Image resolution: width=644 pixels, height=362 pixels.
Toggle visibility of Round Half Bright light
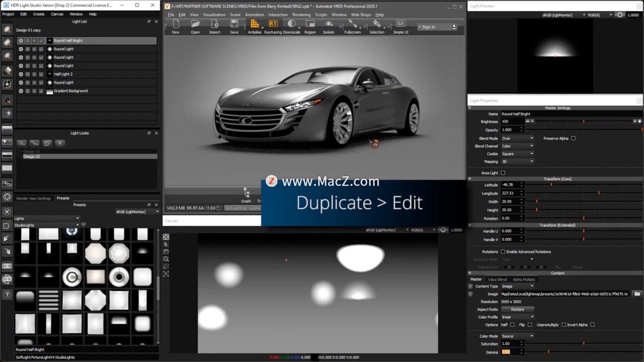21,41
